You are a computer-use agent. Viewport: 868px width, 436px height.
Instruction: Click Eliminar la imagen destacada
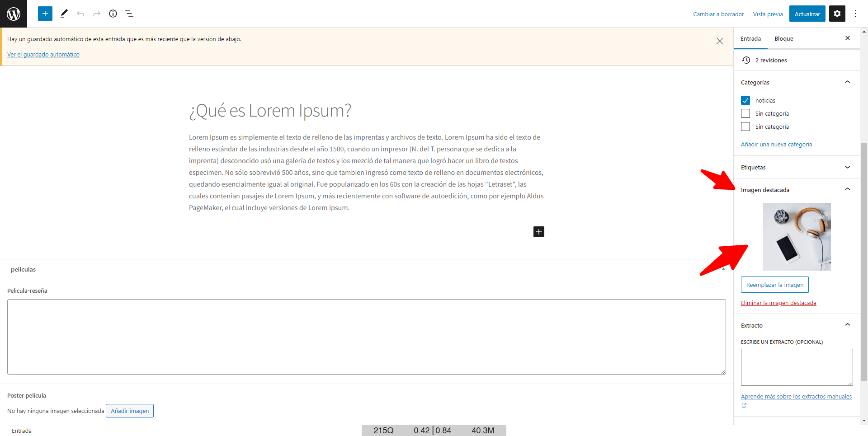pyautogui.click(x=778, y=303)
